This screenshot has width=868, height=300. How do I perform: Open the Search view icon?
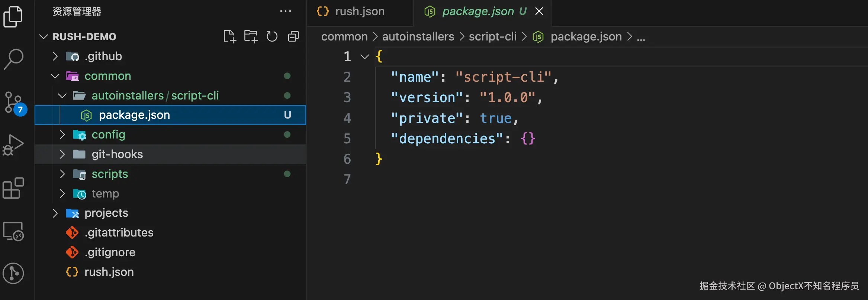click(x=14, y=59)
